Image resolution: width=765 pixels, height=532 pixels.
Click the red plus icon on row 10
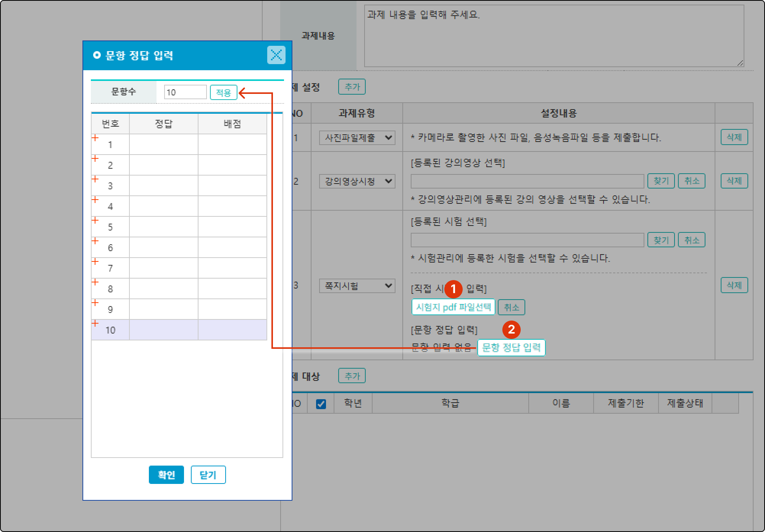(95, 323)
